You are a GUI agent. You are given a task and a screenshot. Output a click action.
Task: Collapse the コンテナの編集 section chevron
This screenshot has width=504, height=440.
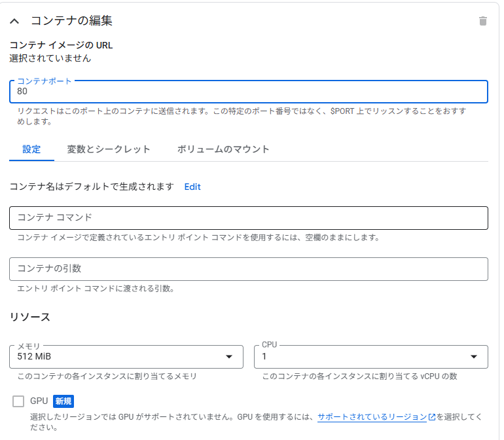(14, 21)
